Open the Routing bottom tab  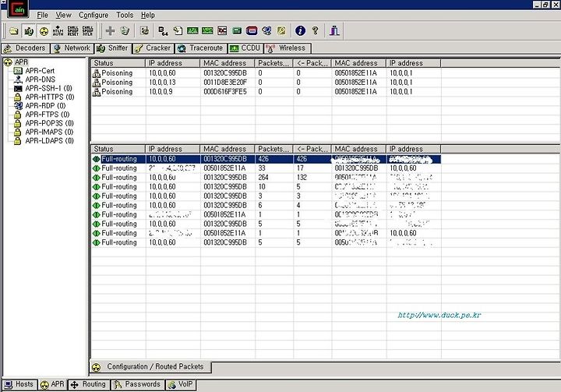[x=89, y=384]
